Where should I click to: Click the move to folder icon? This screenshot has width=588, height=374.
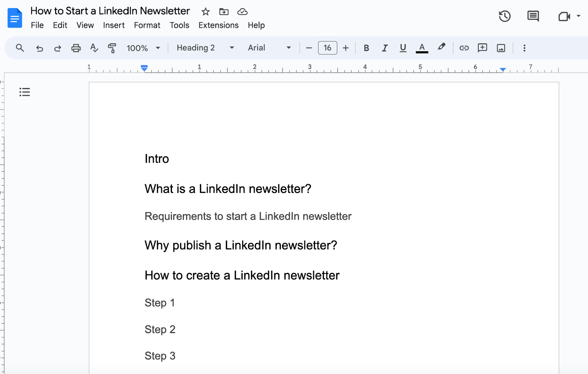(x=224, y=12)
